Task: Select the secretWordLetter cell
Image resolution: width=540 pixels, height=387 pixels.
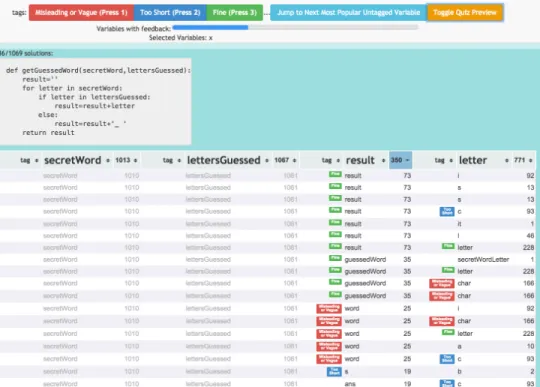Action: click(x=483, y=260)
